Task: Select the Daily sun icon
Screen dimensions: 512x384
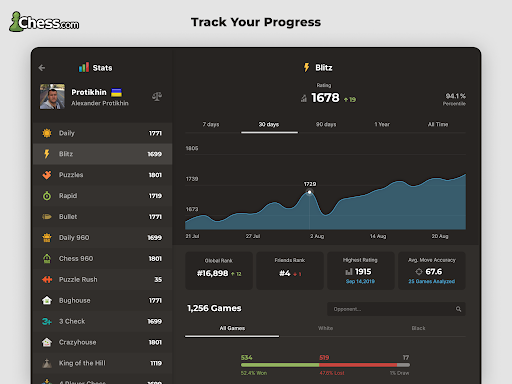Action: 47,133
